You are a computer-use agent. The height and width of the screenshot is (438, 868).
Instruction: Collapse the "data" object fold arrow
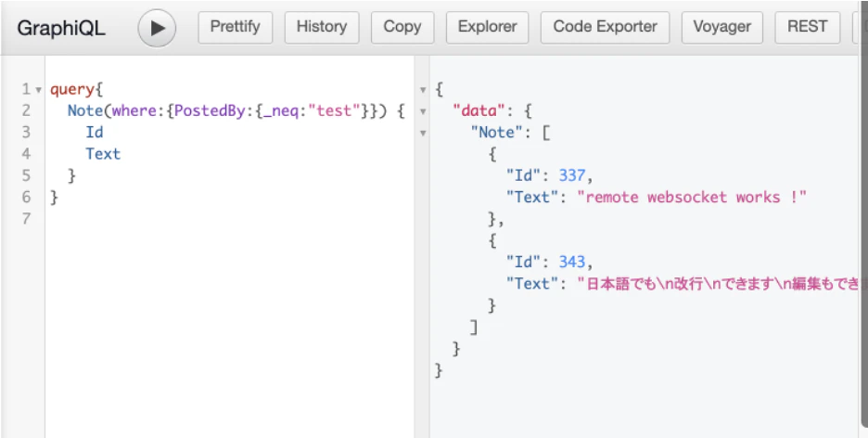pyautogui.click(x=423, y=111)
